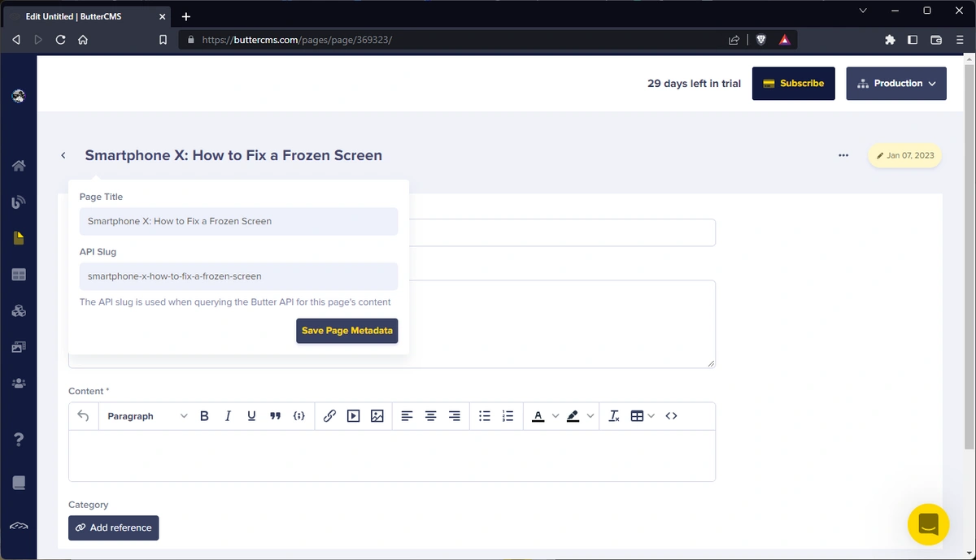Center align the text

tap(430, 416)
